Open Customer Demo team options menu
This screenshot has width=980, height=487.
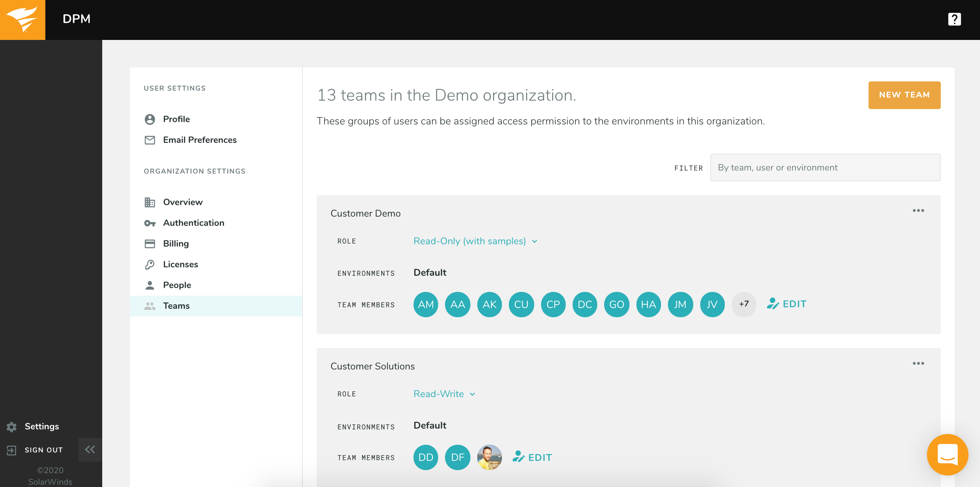(918, 210)
